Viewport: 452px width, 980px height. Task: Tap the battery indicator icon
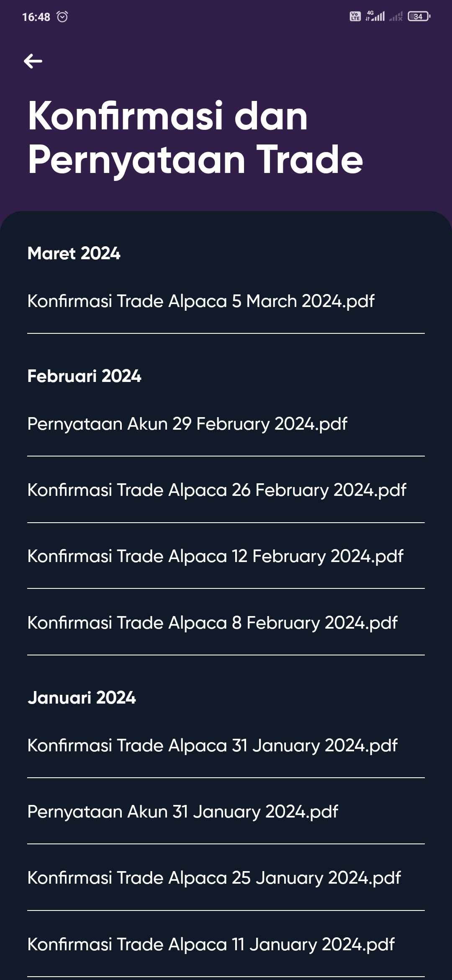[419, 17]
